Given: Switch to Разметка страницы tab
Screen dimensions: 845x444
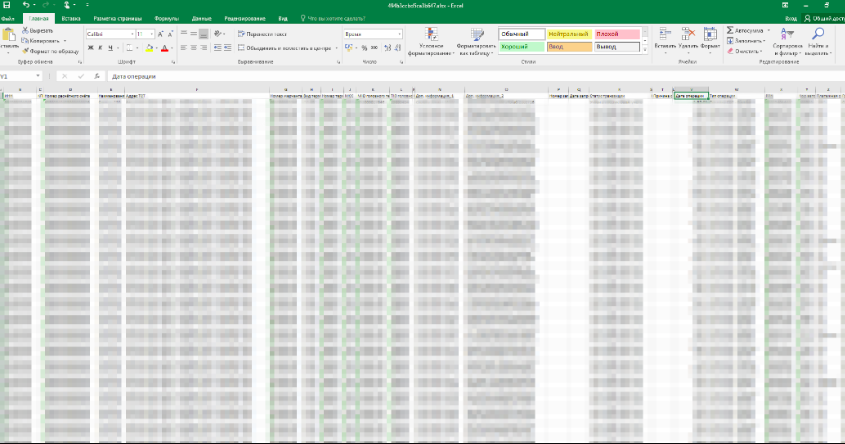Looking at the screenshot, I should [x=117, y=18].
